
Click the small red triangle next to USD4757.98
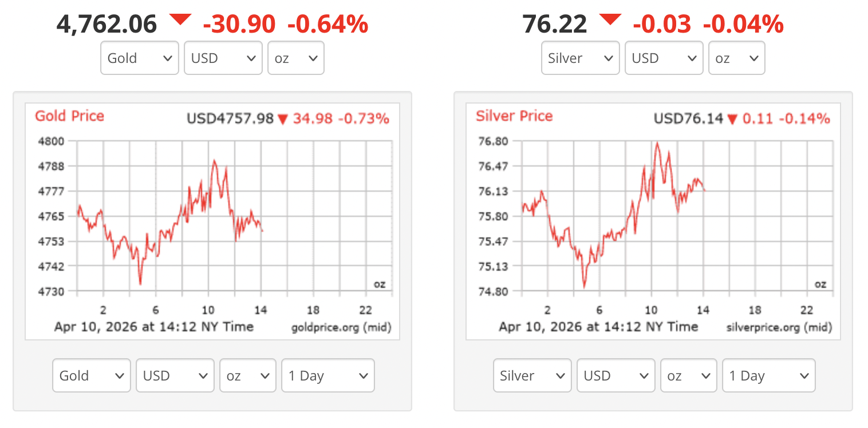[283, 120]
